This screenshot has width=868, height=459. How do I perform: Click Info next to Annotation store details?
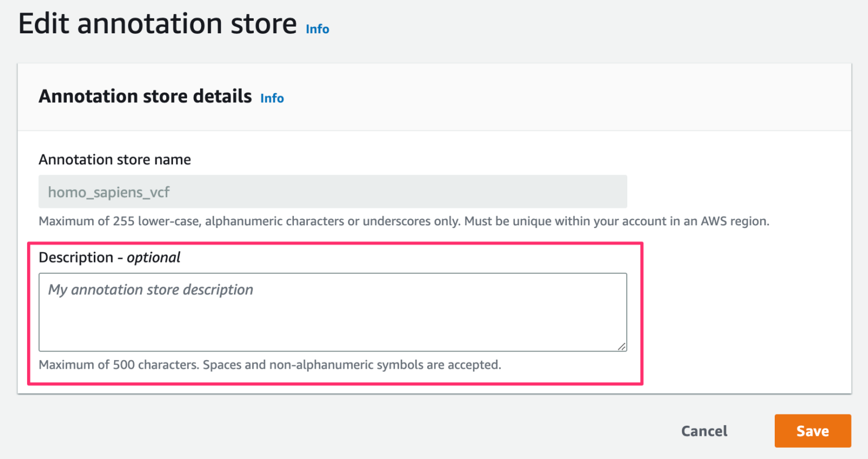[x=271, y=98]
